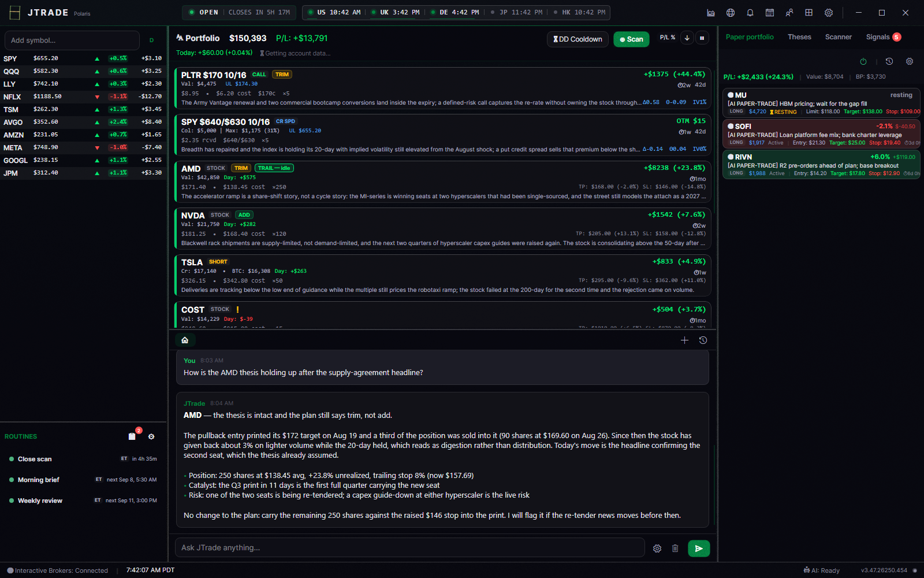Open paper portfolio settings gear
The image size is (924, 578).
coord(910,61)
